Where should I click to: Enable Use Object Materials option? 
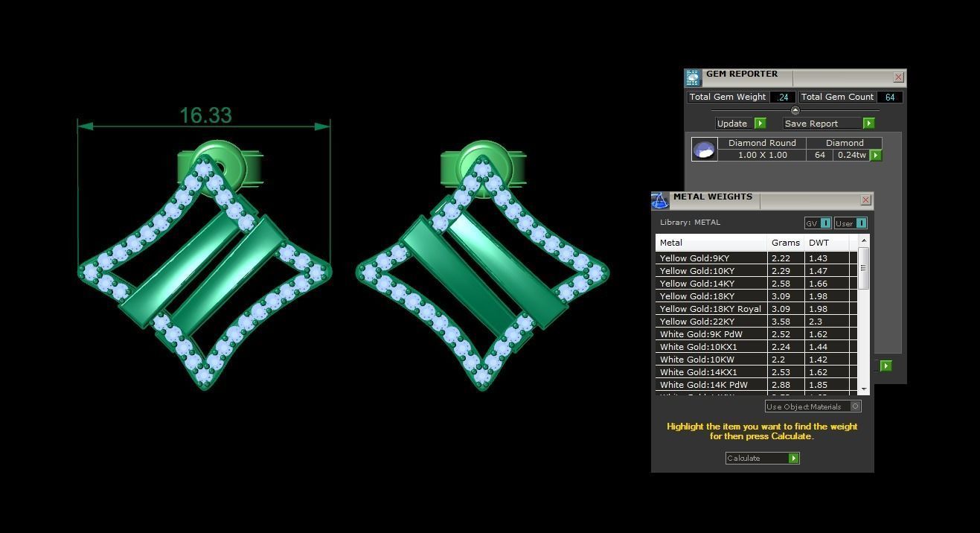813,406
